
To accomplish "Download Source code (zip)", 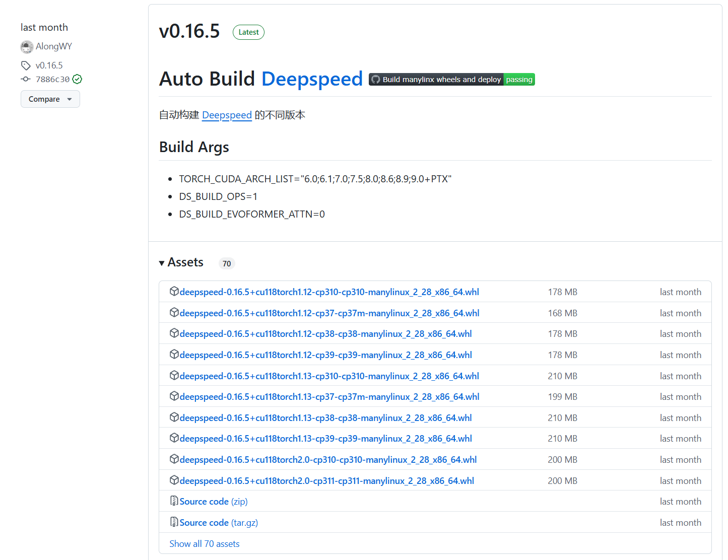I will pyautogui.click(x=214, y=502).
